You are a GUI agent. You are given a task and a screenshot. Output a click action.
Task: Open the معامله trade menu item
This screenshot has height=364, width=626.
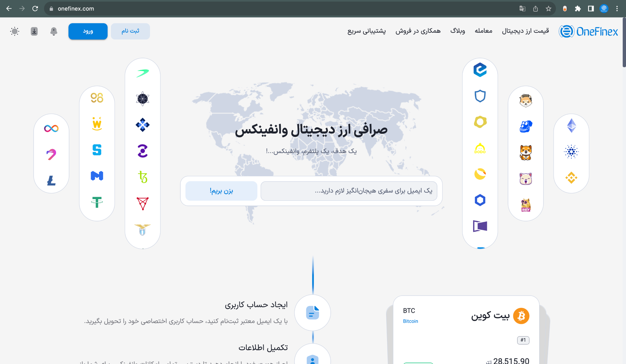click(484, 31)
